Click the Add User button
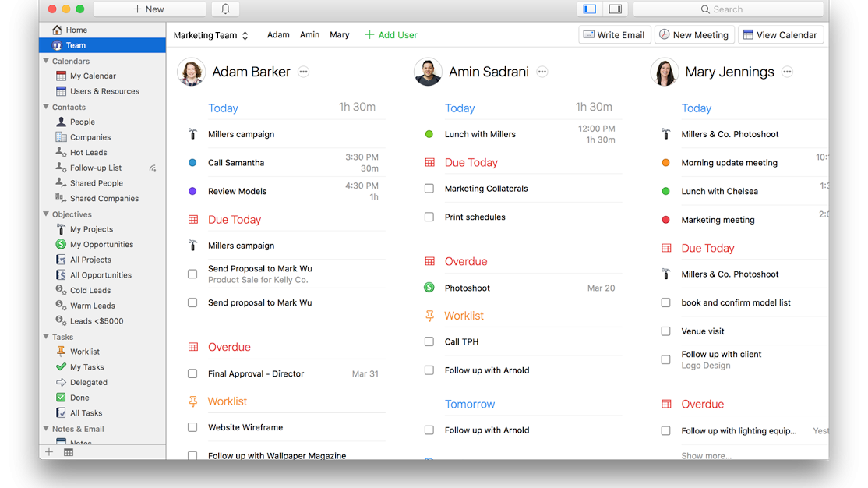 pyautogui.click(x=391, y=35)
